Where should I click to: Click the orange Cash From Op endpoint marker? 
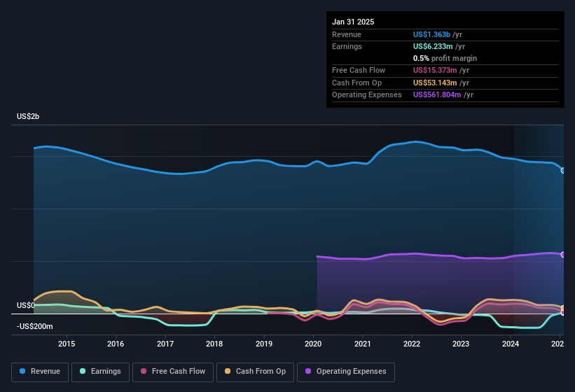coord(562,308)
